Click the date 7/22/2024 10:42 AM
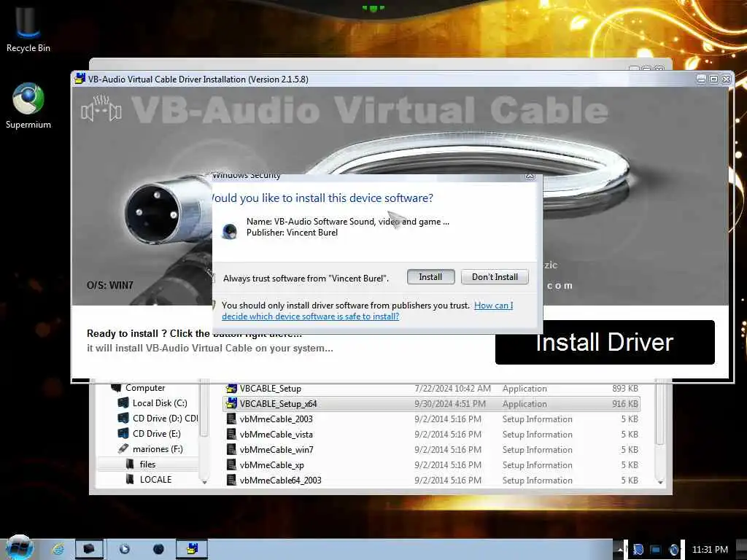The image size is (747, 560). [452, 389]
